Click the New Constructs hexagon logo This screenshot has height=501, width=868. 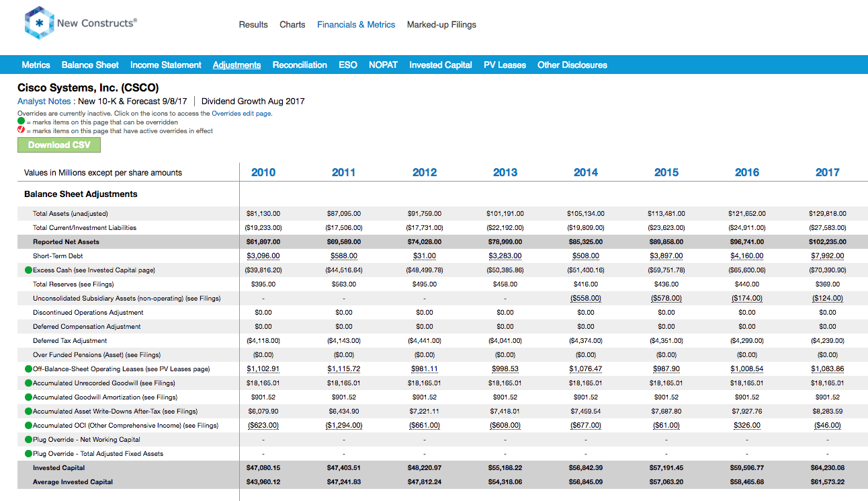pos(38,24)
